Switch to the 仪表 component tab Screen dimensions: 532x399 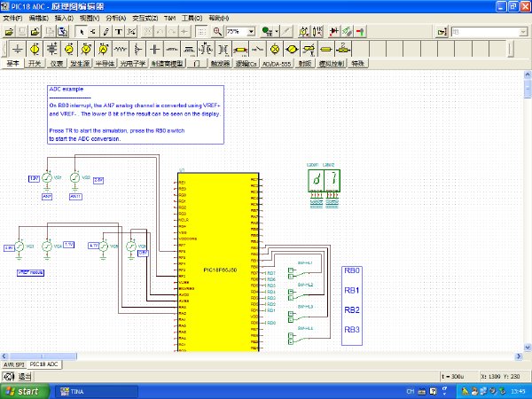57,64
